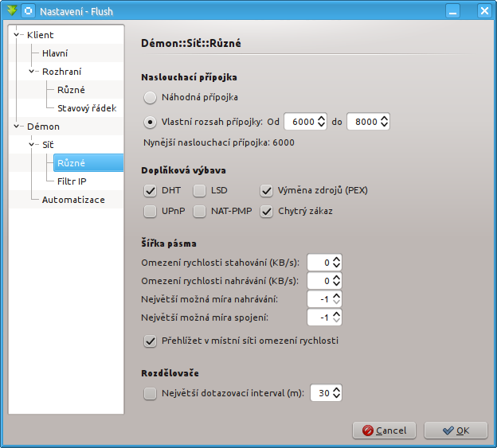Image resolution: width=497 pixels, height=448 pixels.
Task: Click the OK button
Action: pyautogui.click(x=456, y=430)
